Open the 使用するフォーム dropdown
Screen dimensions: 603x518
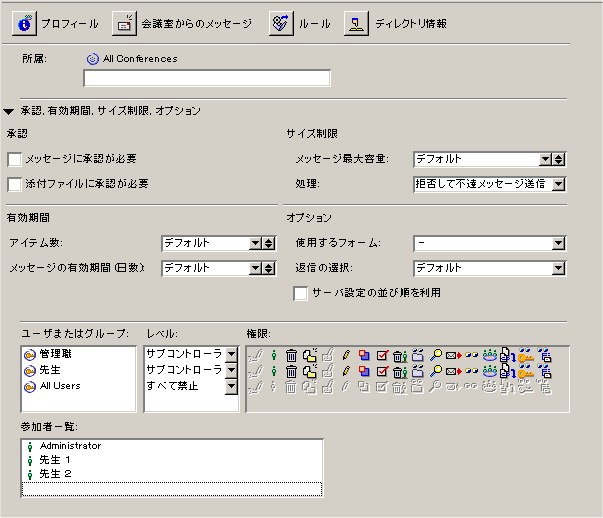coord(559,243)
